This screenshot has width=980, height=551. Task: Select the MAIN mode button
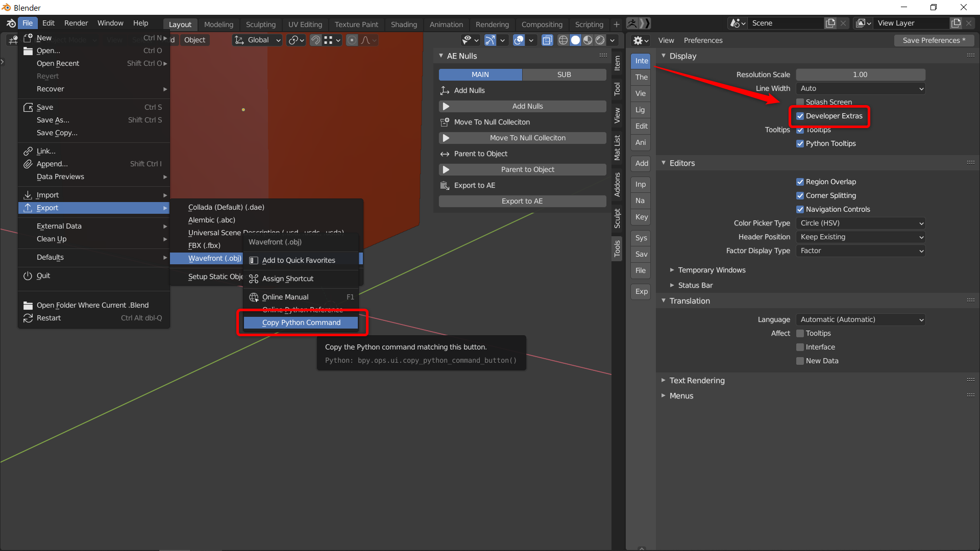pyautogui.click(x=480, y=75)
